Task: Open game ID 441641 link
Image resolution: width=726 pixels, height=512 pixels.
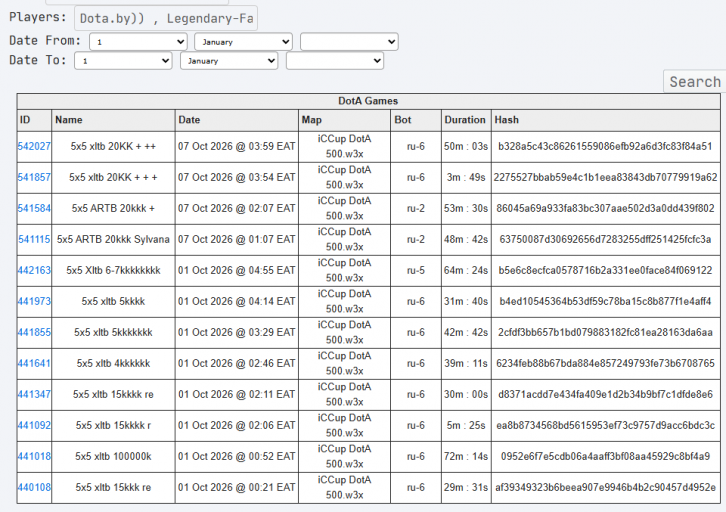Action: [34, 363]
